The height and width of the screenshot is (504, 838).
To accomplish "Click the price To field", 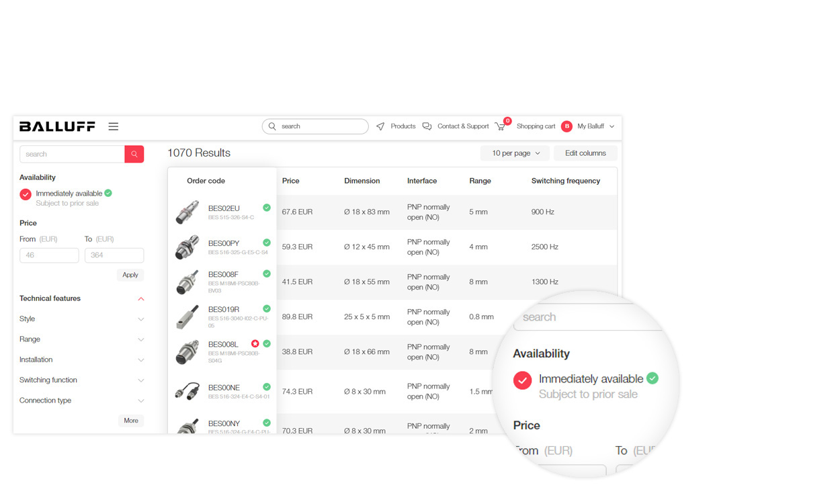I will click(x=114, y=255).
